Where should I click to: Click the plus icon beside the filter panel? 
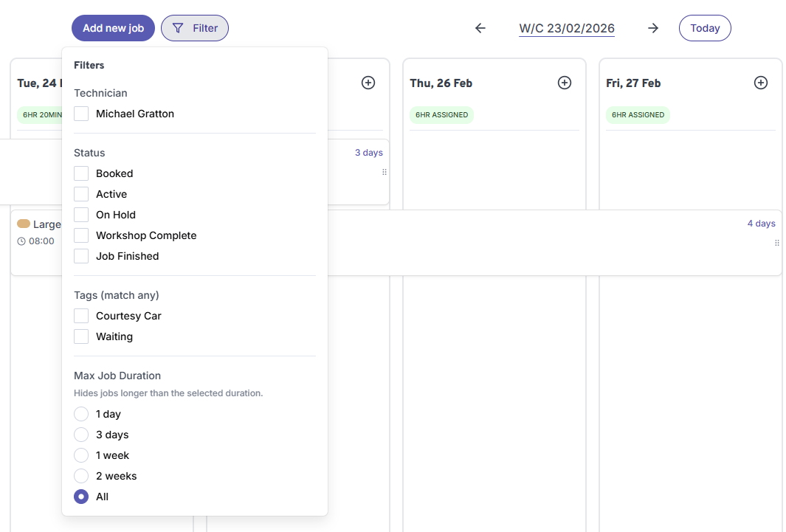tap(368, 83)
